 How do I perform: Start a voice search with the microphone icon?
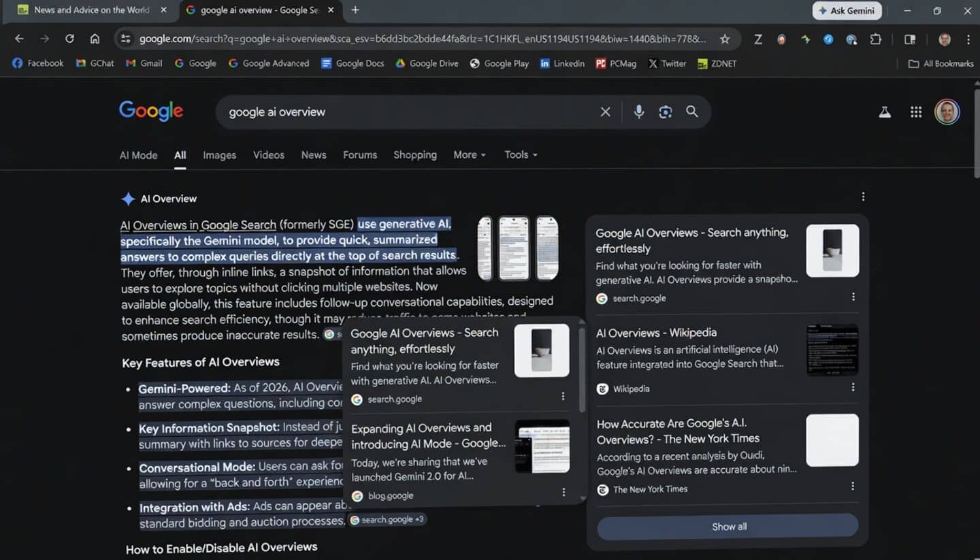coord(638,112)
